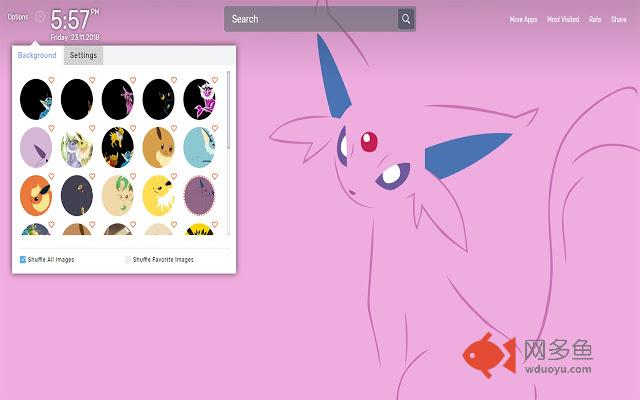Favorite the black thumbnail with the pink Espeon
The image size is (640, 400).
coord(133,80)
